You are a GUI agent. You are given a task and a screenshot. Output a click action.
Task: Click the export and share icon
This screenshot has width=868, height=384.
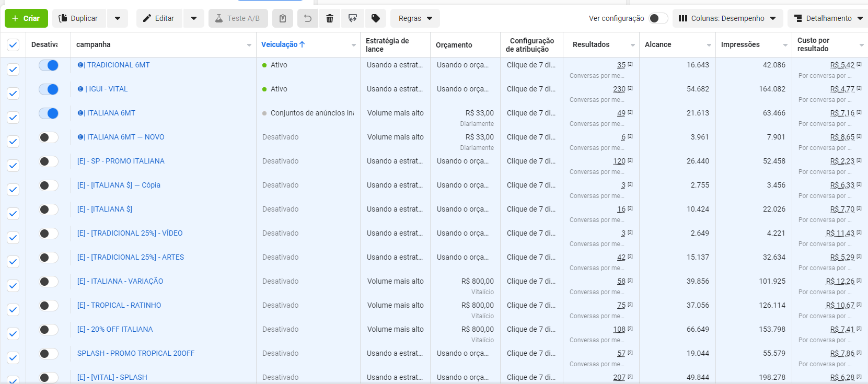click(x=353, y=18)
